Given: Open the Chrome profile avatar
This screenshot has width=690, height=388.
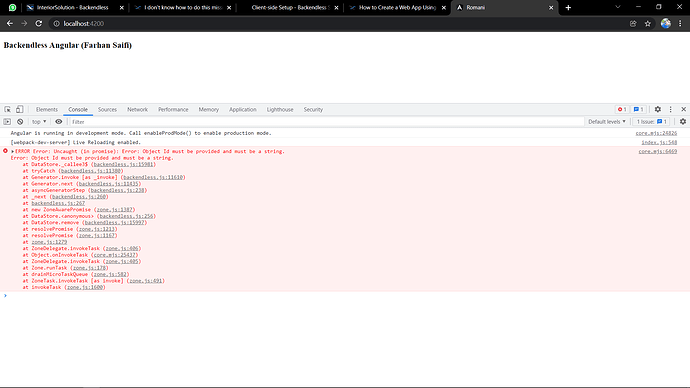Looking at the screenshot, I should pos(666,23).
